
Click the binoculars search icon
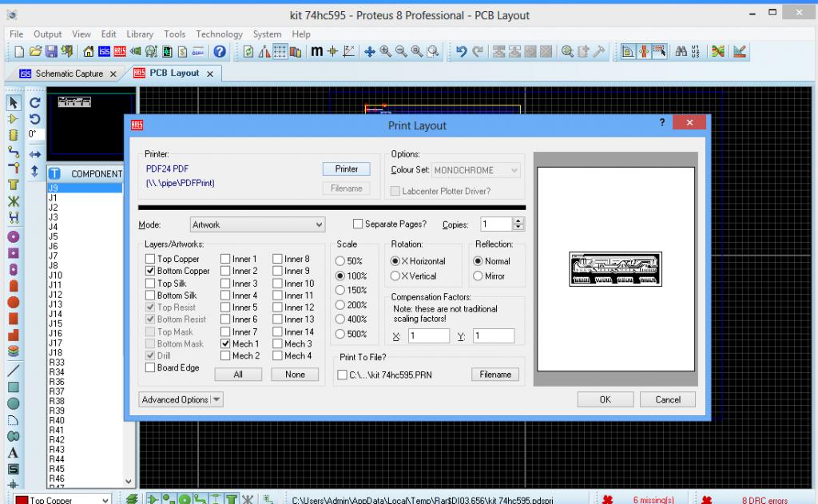pyautogui.click(x=681, y=52)
